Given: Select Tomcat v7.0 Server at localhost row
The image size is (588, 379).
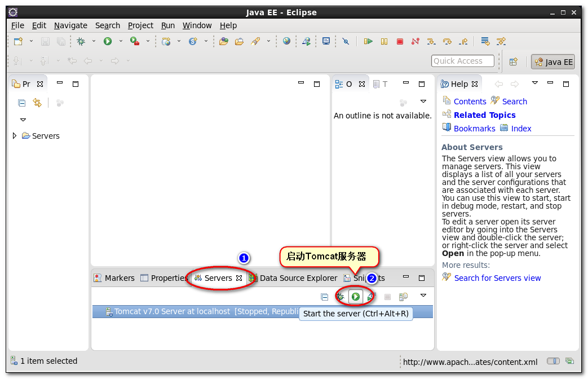Looking at the screenshot, I should pyautogui.click(x=263, y=311).
